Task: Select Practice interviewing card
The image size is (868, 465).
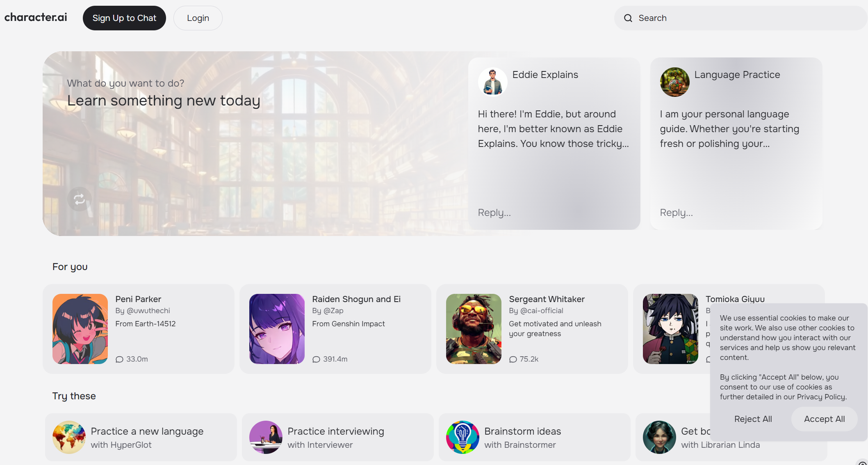Action: coord(338,437)
